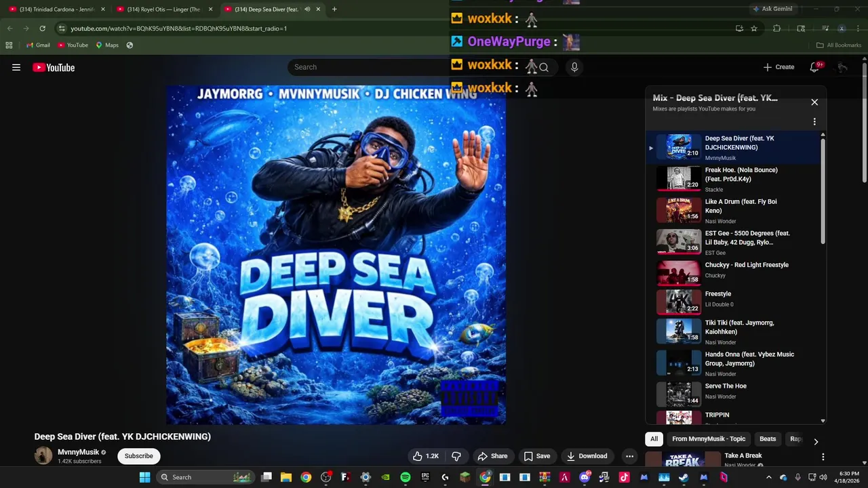Screen dimensions: 868x488
Task: Switch to the Trinidad Cardona tab
Action: click(57, 9)
